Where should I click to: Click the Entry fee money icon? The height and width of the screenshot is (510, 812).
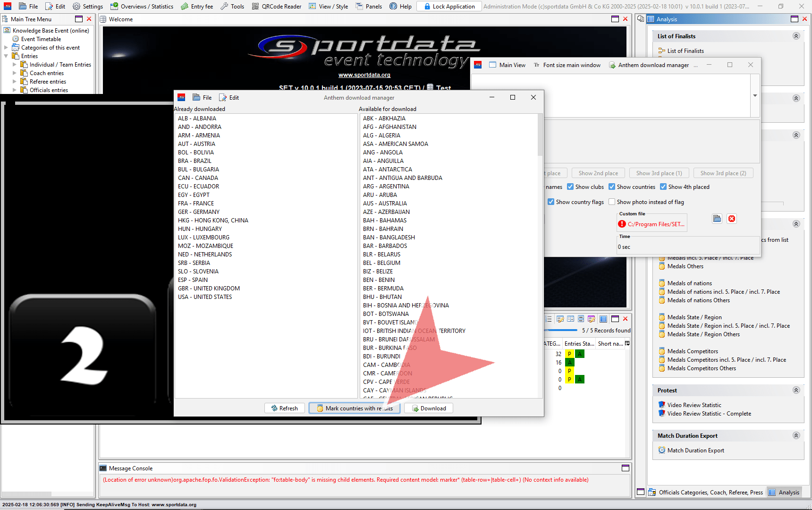[185, 6]
